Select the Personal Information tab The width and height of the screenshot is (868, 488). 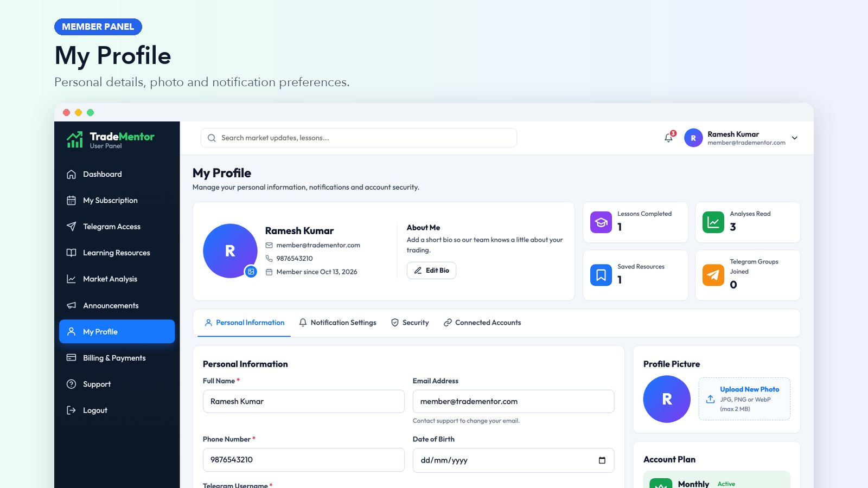244,323
